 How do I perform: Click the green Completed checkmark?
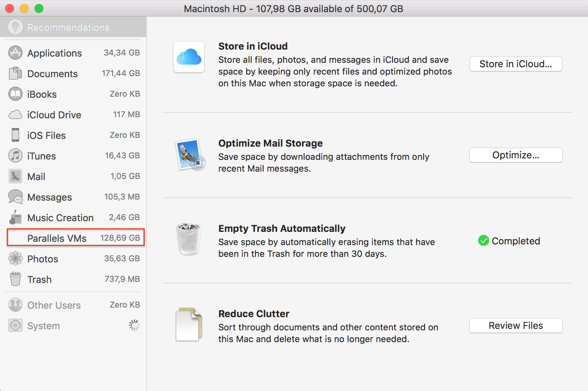point(484,241)
